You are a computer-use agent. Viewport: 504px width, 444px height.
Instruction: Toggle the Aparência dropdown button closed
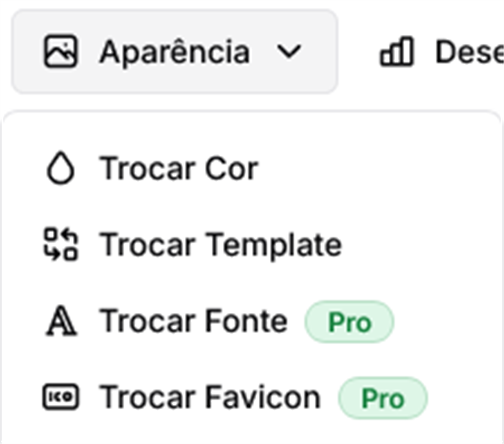[x=174, y=51]
